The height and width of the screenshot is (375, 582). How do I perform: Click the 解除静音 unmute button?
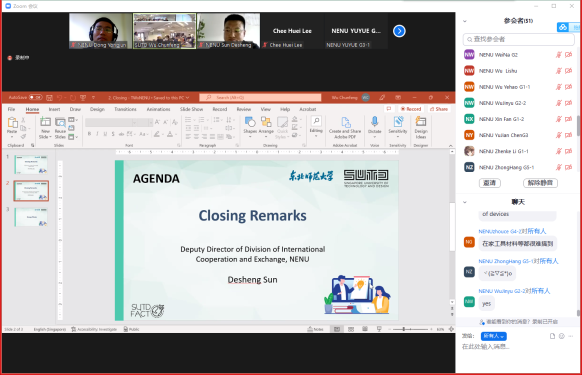tap(540, 183)
